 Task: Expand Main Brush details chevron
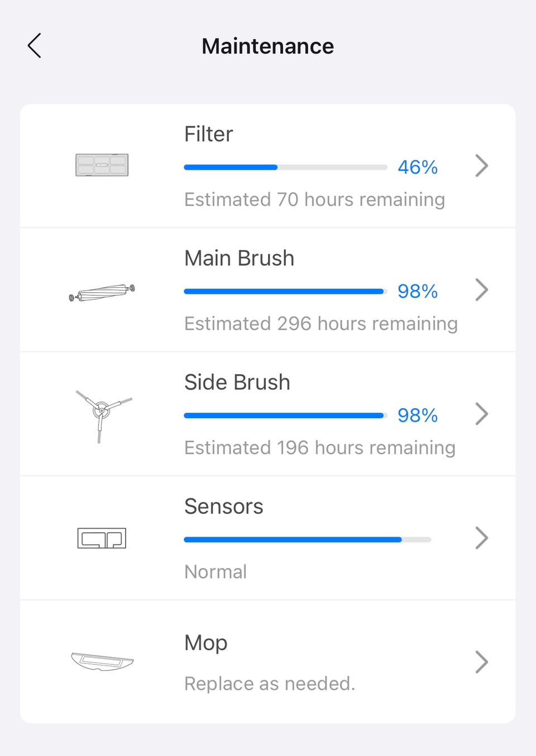481,290
